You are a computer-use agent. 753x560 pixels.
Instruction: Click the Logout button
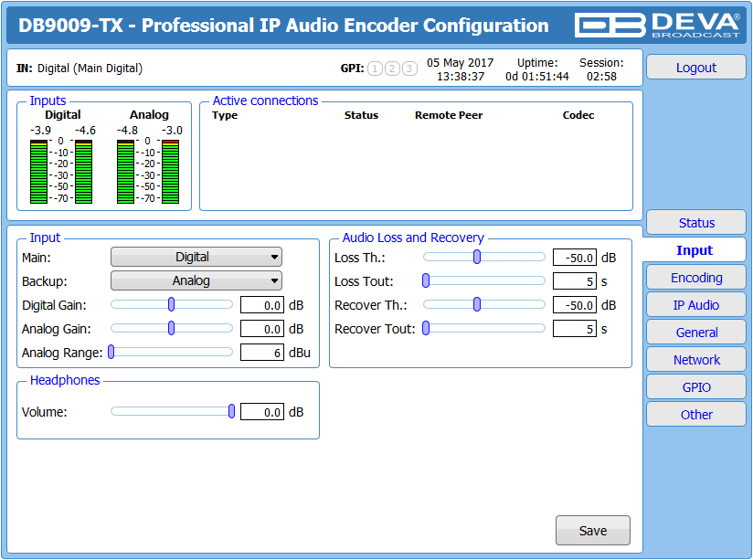coord(695,68)
